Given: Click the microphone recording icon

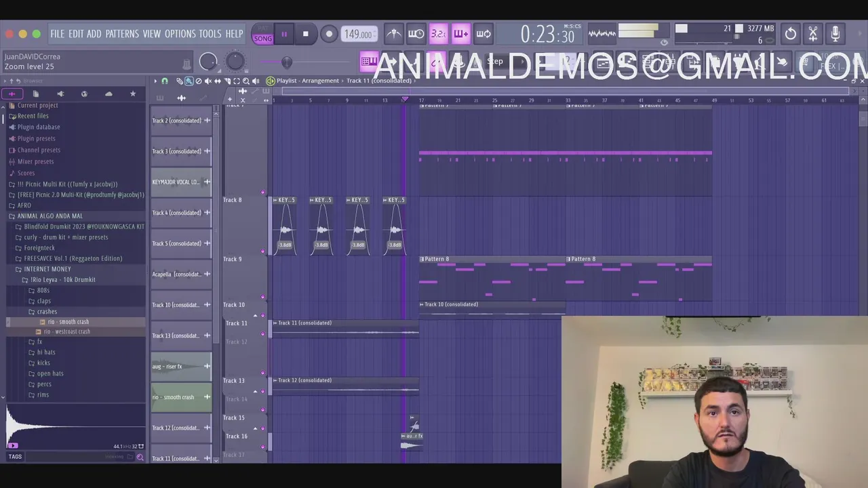Looking at the screenshot, I should point(835,33).
